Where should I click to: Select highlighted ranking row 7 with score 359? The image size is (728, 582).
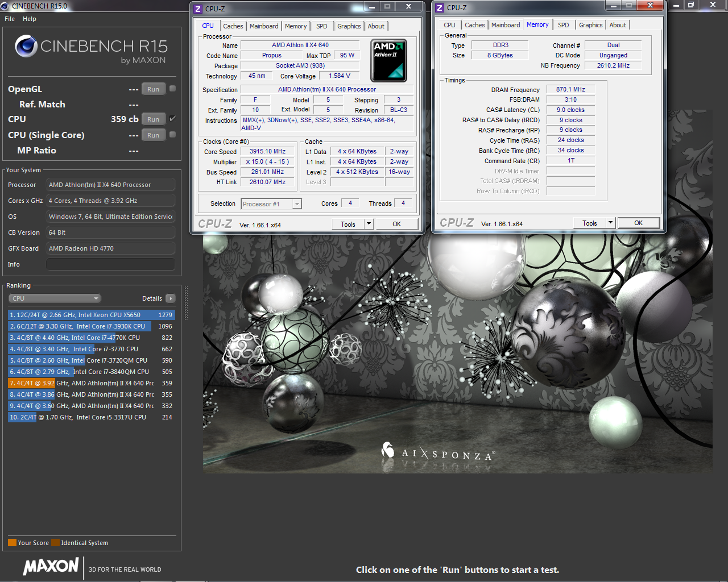(x=91, y=383)
